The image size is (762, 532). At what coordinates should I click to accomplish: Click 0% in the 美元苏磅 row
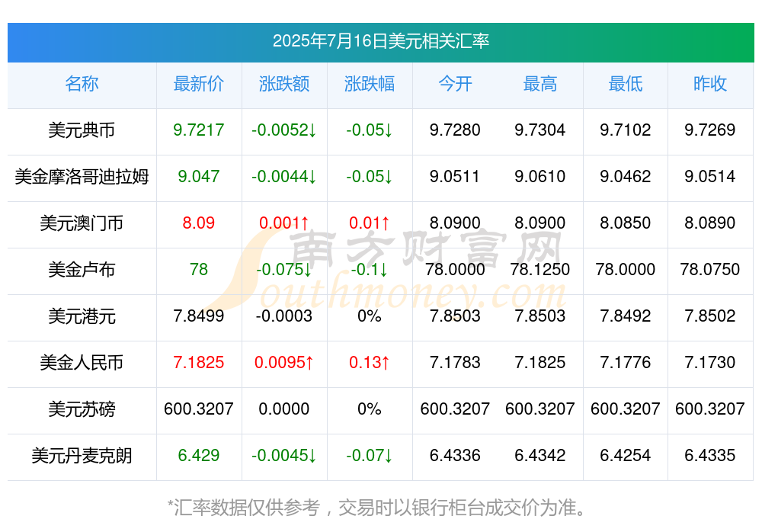coord(370,409)
